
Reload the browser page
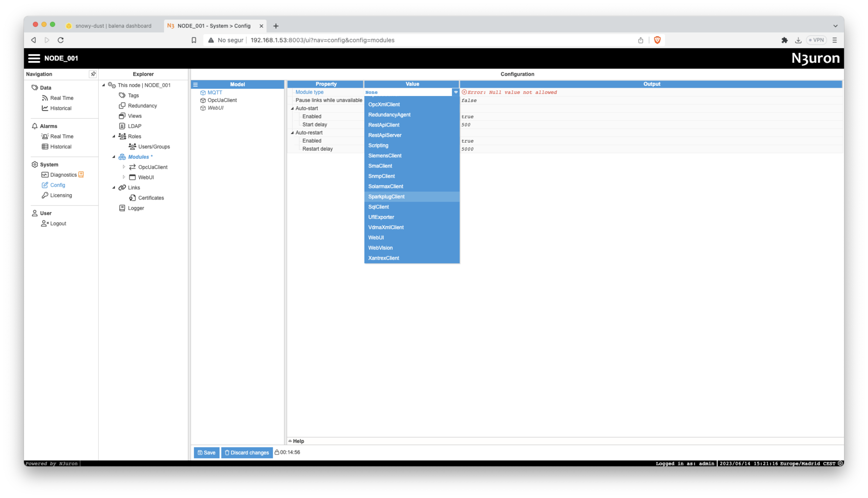click(x=61, y=40)
